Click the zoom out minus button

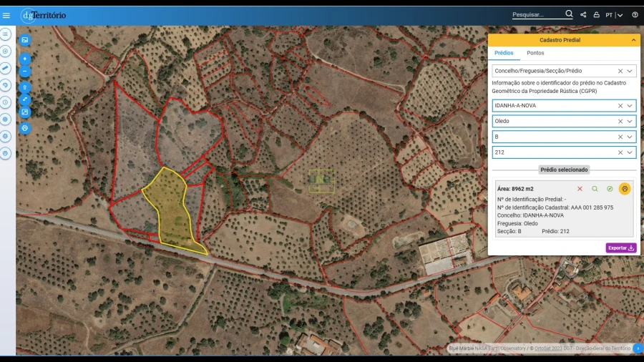click(x=25, y=72)
